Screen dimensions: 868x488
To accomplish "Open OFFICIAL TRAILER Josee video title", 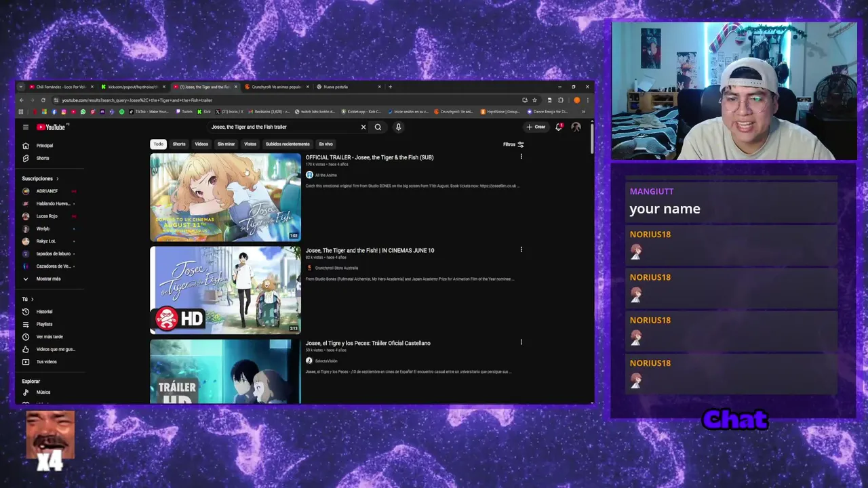I will tap(370, 157).
